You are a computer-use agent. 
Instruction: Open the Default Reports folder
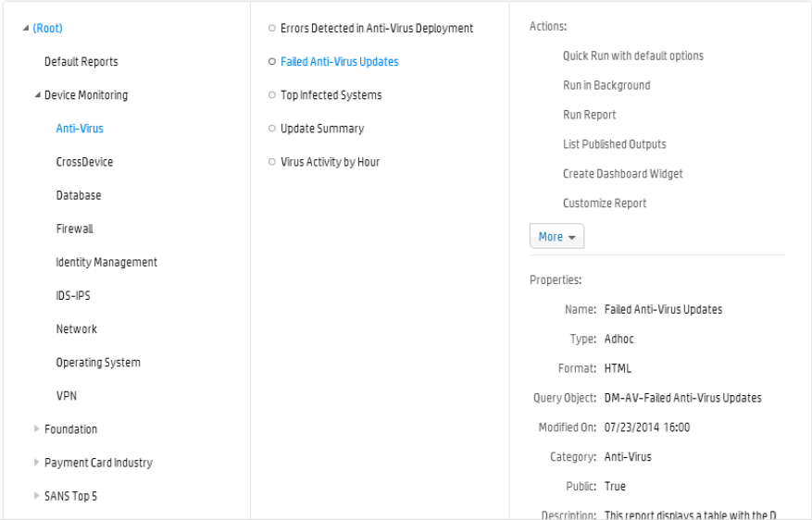coord(81,62)
